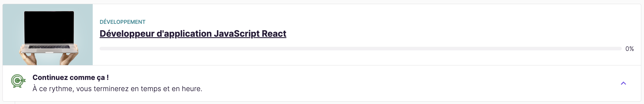
Task: Click the 0% progress percentage
Action: tap(629, 49)
